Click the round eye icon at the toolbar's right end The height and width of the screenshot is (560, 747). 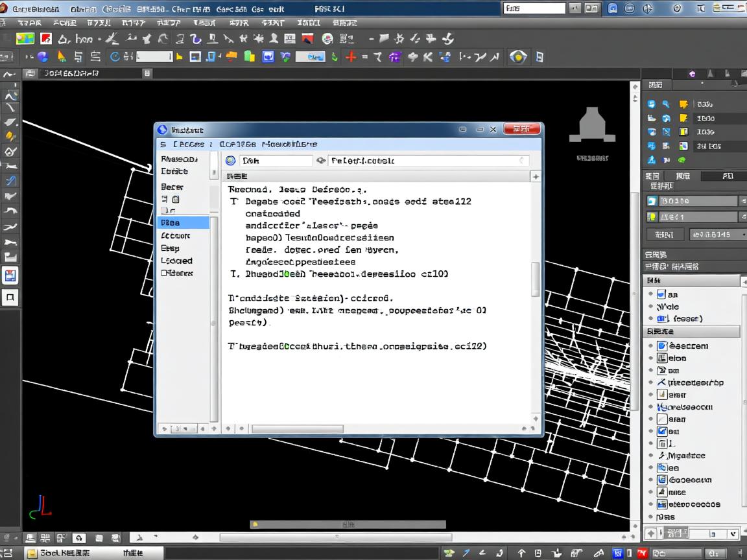[x=518, y=57]
